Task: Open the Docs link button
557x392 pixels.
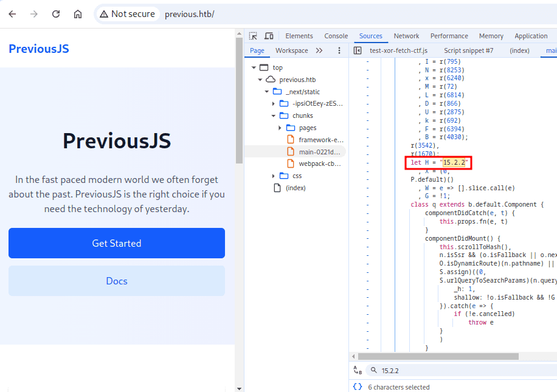Action: [x=117, y=281]
